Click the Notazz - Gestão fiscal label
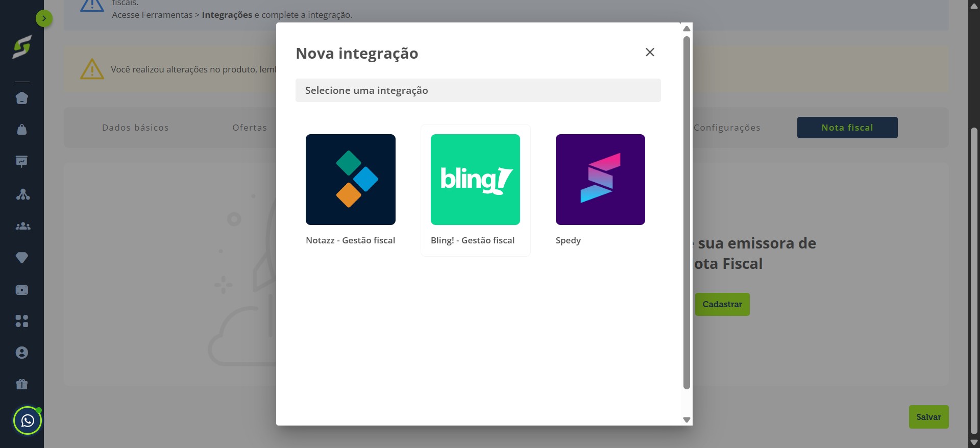The image size is (980, 448). pyautogui.click(x=351, y=240)
